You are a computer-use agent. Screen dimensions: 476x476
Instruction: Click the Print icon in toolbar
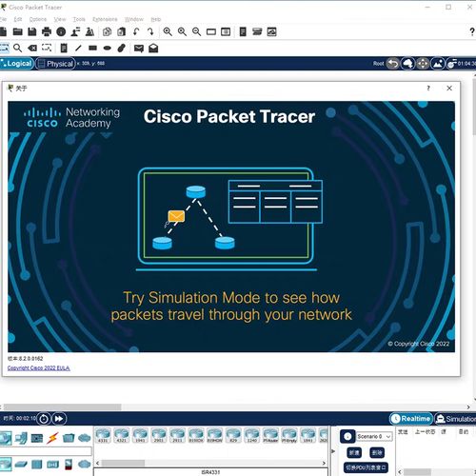coord(47,31)
